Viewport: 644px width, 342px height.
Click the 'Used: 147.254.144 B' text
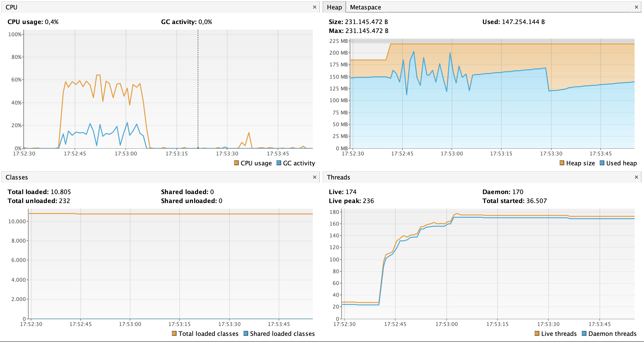[x=514, y=22]
